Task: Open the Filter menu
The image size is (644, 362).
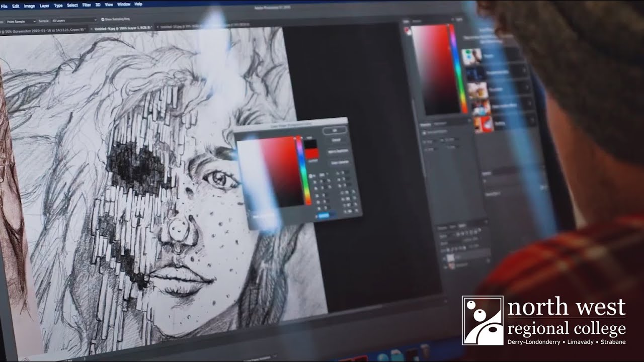Action: tap(87, 5)
